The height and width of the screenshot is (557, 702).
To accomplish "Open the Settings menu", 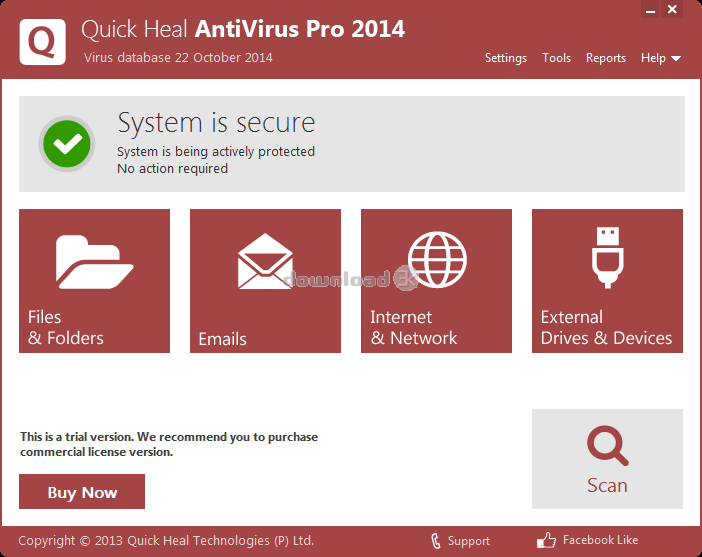I will click(505, 58).
